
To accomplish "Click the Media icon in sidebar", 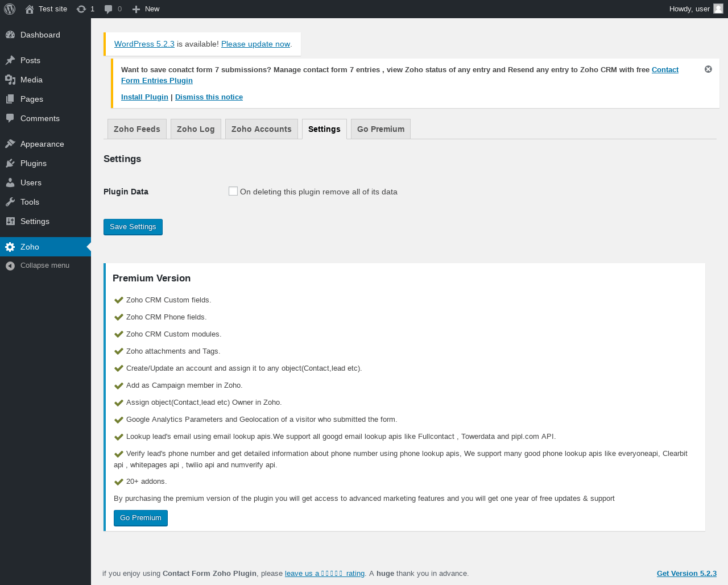I will pyautogui.click(x=10, y=80).
